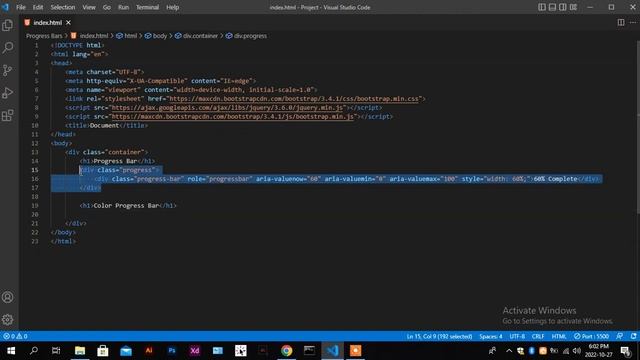Open the Windows Start menu
This screenshot has width=640, height=360.
[x=11, y=351]
